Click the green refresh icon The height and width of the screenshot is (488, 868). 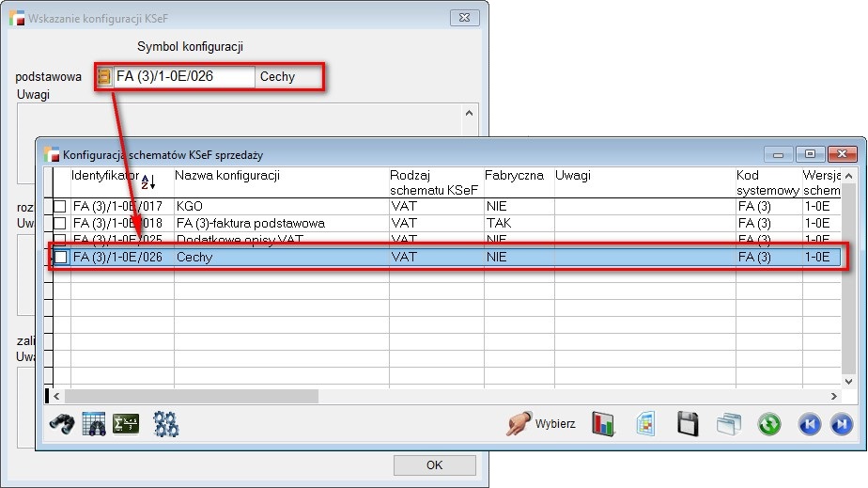pyautogui.click(x=769, y=424)
